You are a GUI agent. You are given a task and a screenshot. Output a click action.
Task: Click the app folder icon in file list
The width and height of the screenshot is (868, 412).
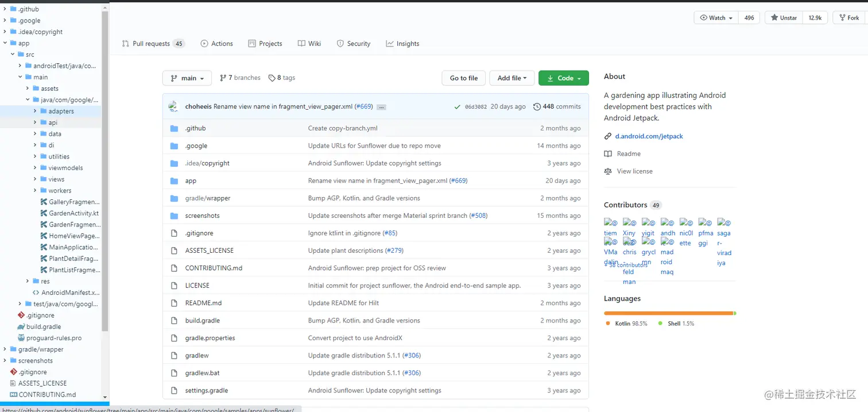click(175, 180)
